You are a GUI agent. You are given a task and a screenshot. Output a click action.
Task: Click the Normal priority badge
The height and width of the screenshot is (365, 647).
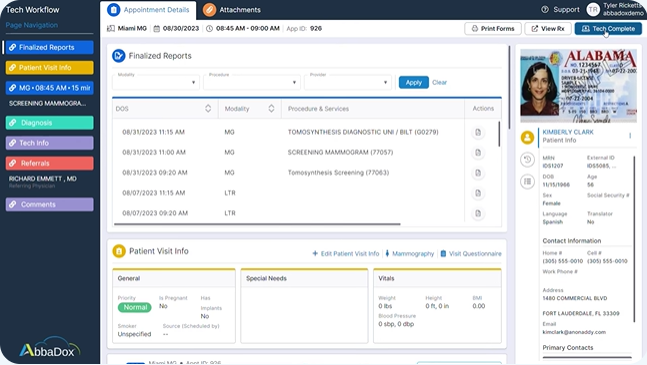point(135,307)
